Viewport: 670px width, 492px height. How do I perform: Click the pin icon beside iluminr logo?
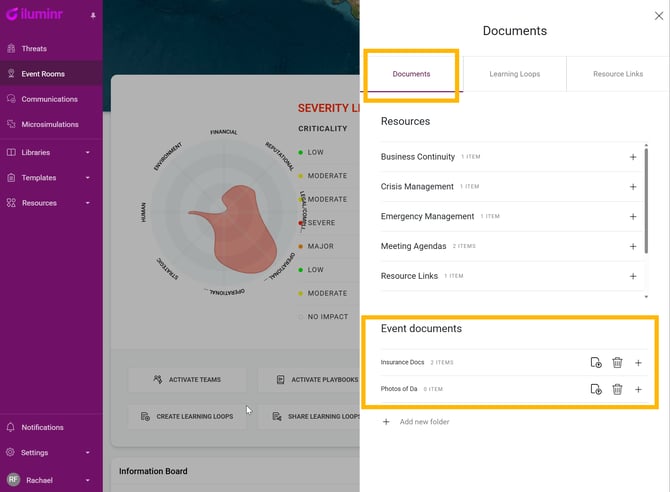(x=93, y=16)
